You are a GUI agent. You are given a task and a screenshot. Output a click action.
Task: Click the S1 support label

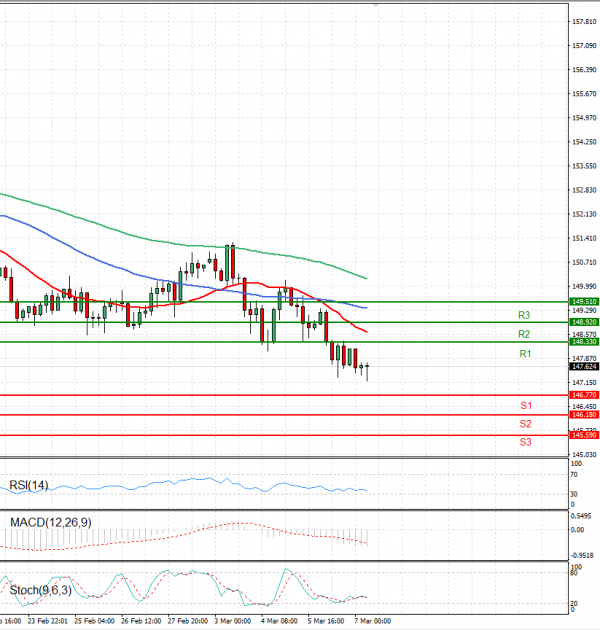(x=525, y=406)
